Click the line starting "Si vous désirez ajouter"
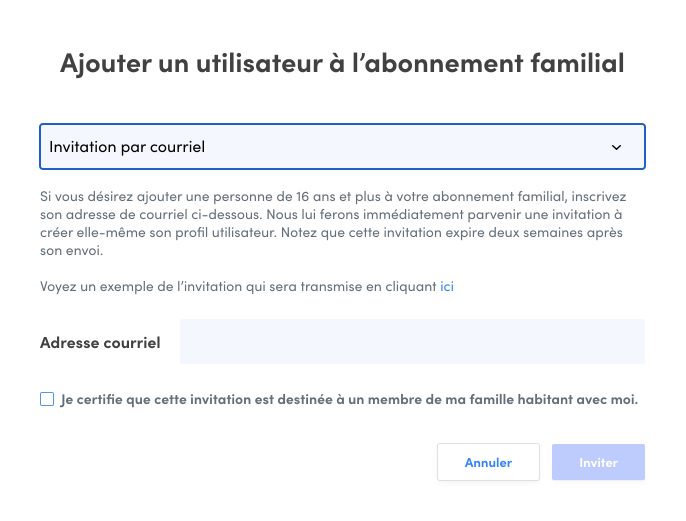Screen dimensions: 686x521 [x=340, y=195]
